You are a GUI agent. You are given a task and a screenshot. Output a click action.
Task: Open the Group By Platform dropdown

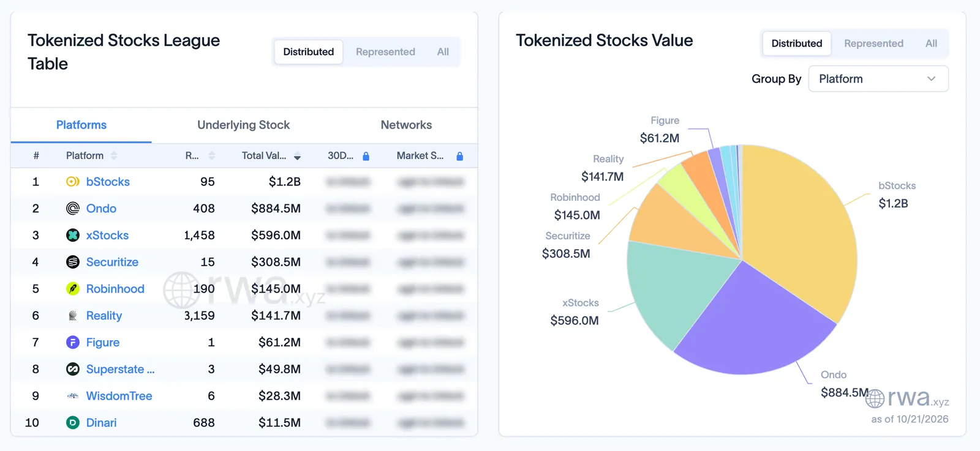click(x=878, y=79)
